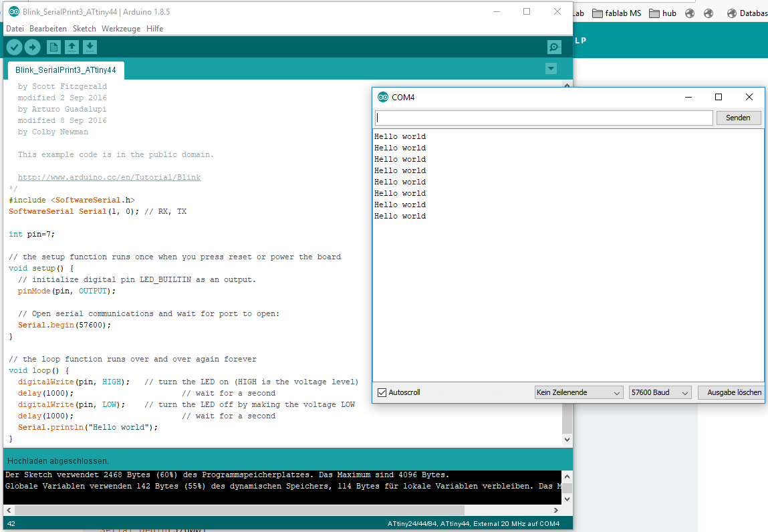Click the 'by Scott Fitzgerald' comment line

coord(62,86)
